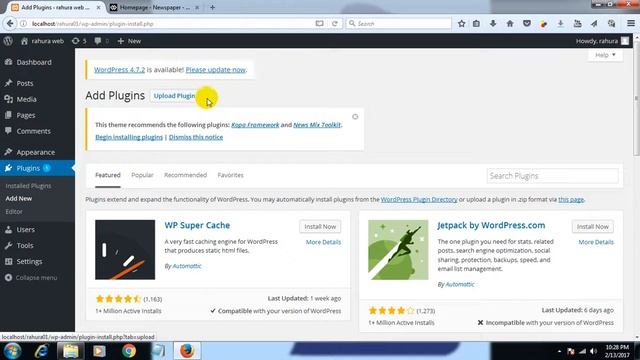This screenshot has width=640, height=360.
Task: Click the WordPress 4.7.2 link
Action: click(119, 70)
